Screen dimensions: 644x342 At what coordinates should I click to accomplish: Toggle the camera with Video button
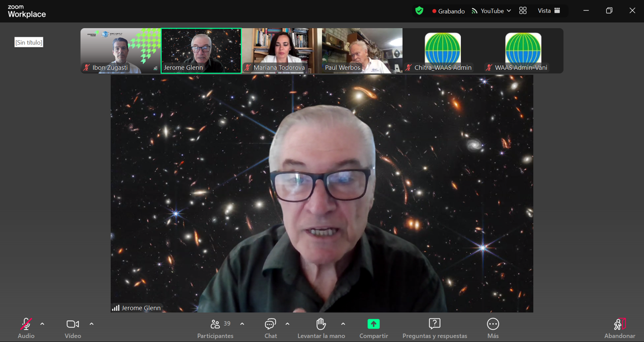point(72,324)
